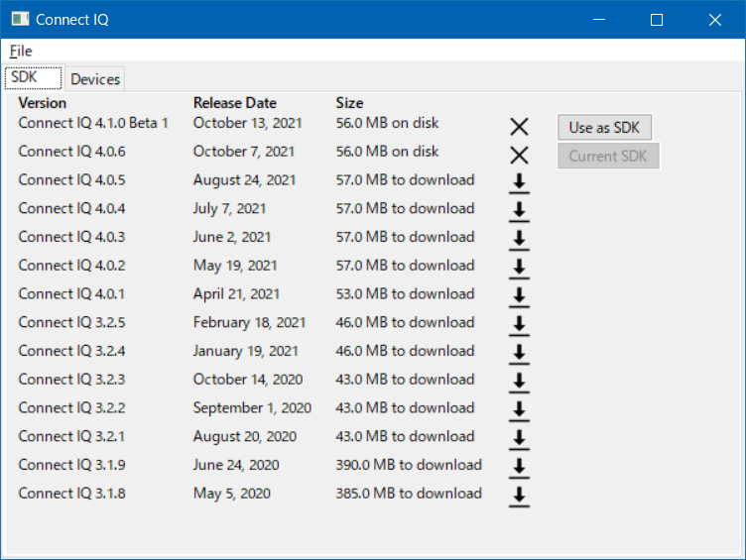Click the August 24, 2021 release date
The height and width of the screenshot is (560, 746).
245,180
